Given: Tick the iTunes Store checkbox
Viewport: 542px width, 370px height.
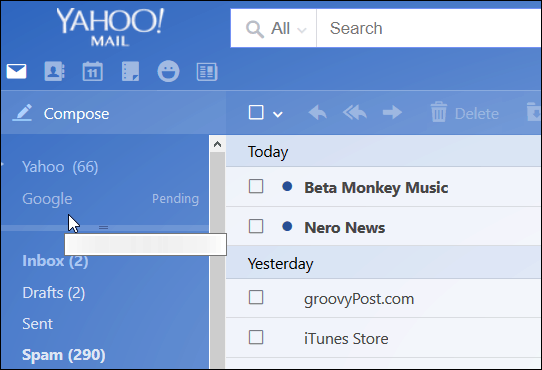Looking at the screenshot, I should tap(256, 337).
